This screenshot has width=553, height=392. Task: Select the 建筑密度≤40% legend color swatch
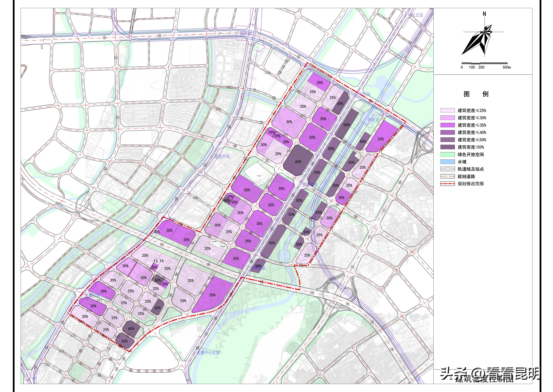pos(448,132)
